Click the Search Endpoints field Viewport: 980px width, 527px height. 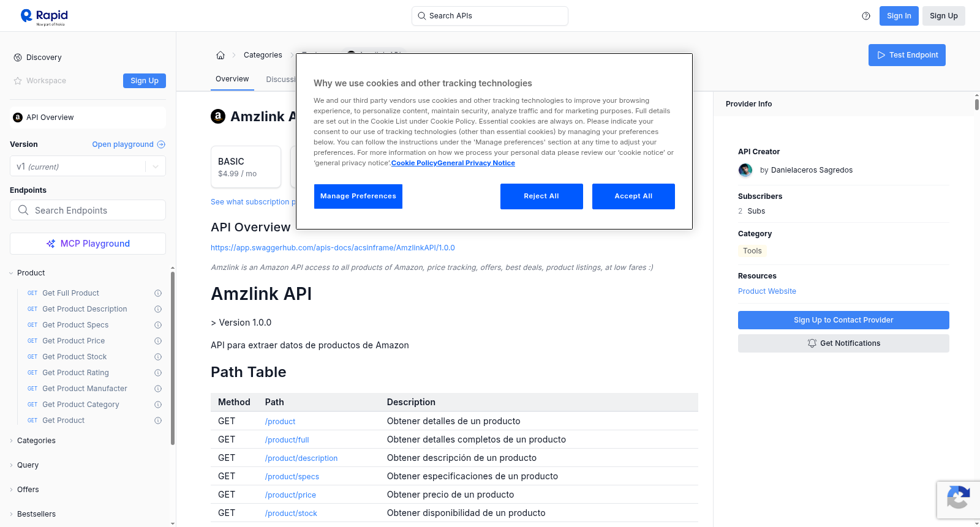click(x=88, y=210)
